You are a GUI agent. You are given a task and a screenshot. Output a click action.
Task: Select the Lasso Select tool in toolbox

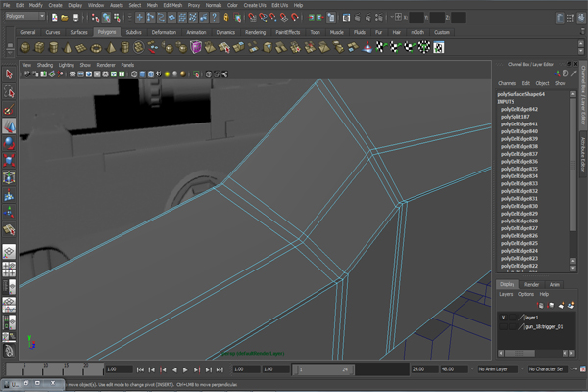click(9, 92)
